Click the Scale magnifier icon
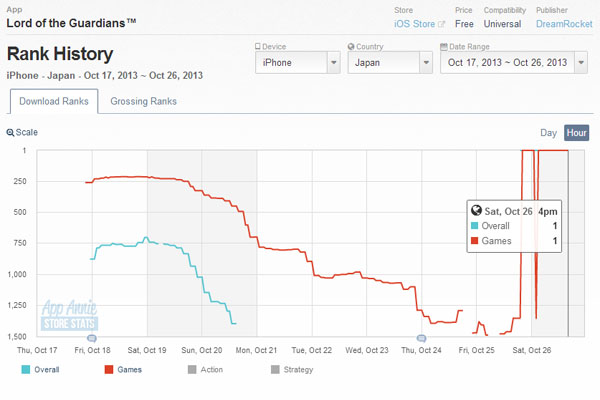Image resolution: width=600 pixels, height=400 pixels. click(x=10, y=133)
